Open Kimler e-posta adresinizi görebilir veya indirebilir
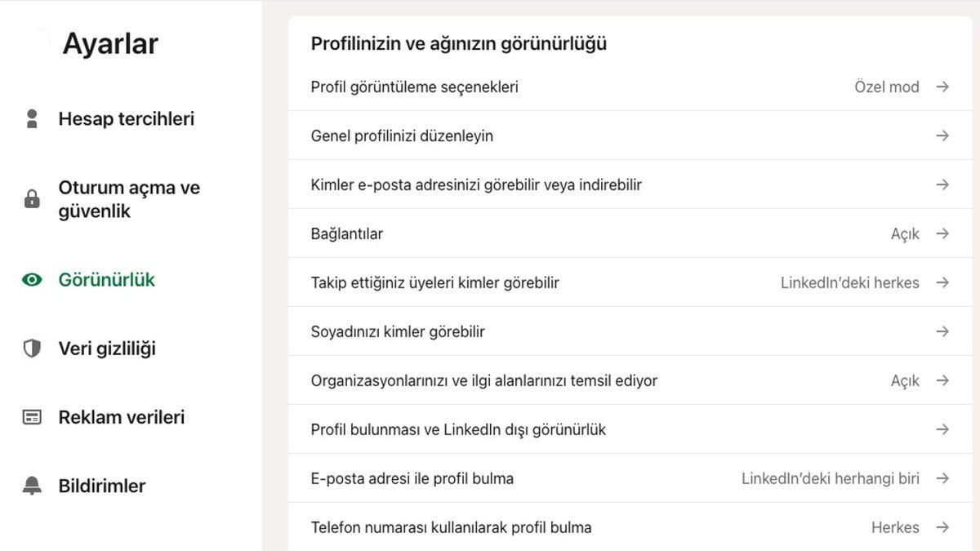The image size is (980, 551). point(943,184)
